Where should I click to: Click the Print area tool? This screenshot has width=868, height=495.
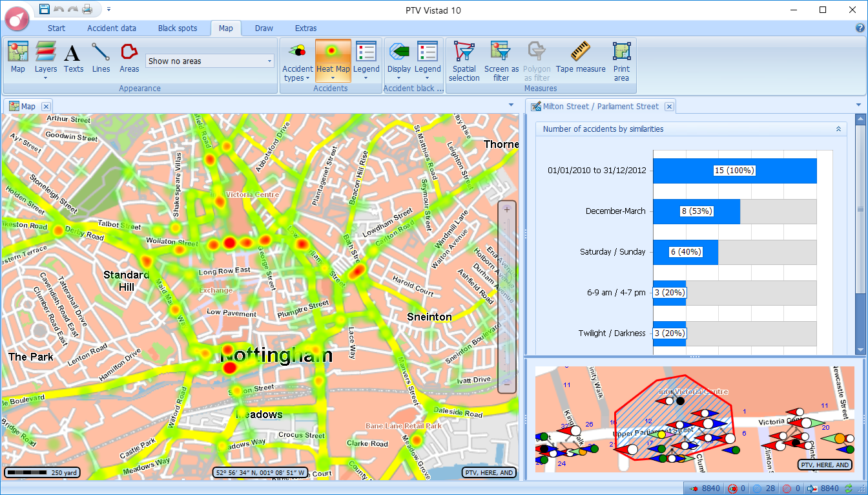(621, 61)
